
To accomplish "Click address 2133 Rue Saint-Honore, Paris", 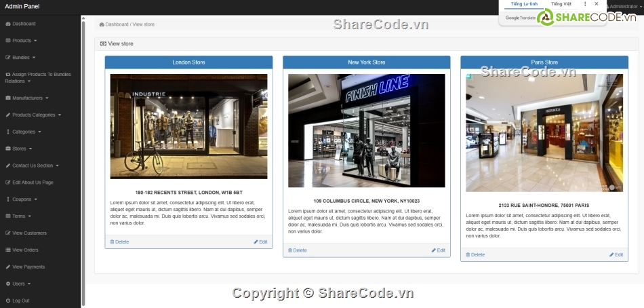I will click(x=544, y=205).
